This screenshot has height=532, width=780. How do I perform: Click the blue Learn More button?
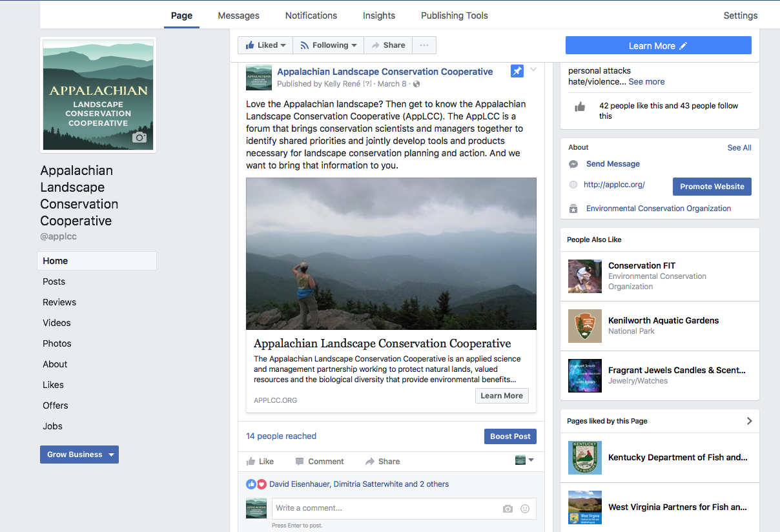point(659,45)
